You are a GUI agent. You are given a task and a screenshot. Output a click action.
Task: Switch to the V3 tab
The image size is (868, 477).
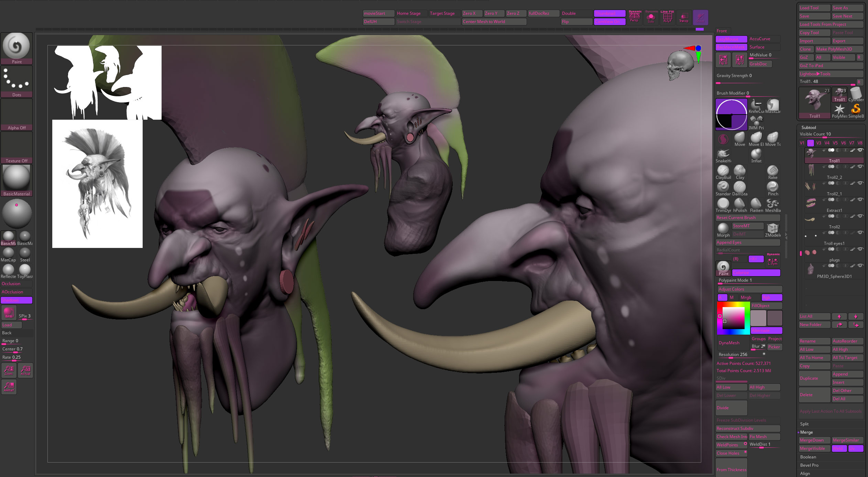click(819, 143)
